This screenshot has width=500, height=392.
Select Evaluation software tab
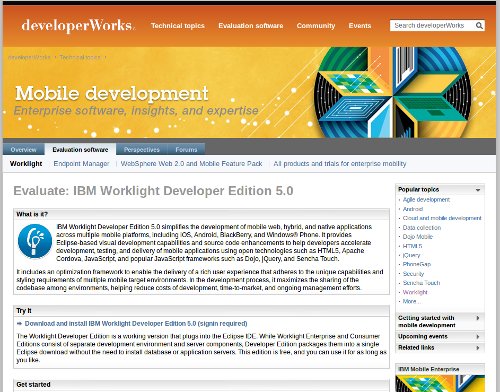coord(80,150)
